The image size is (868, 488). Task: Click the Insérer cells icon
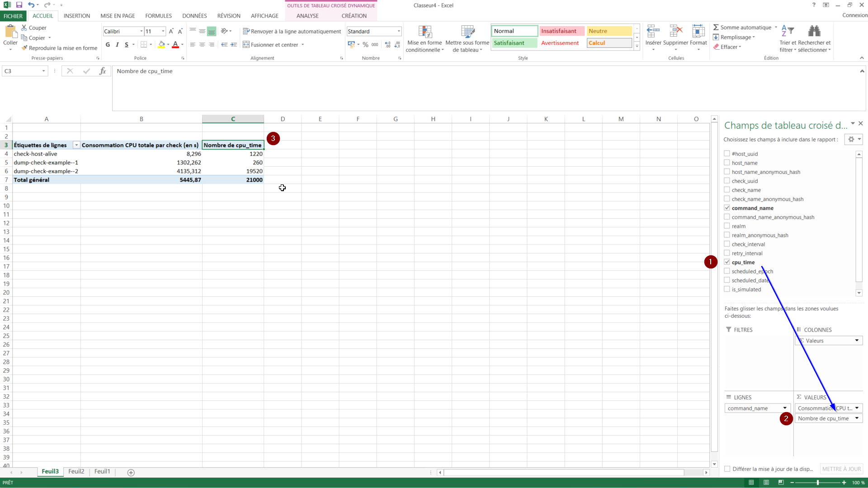click(653, 32)
